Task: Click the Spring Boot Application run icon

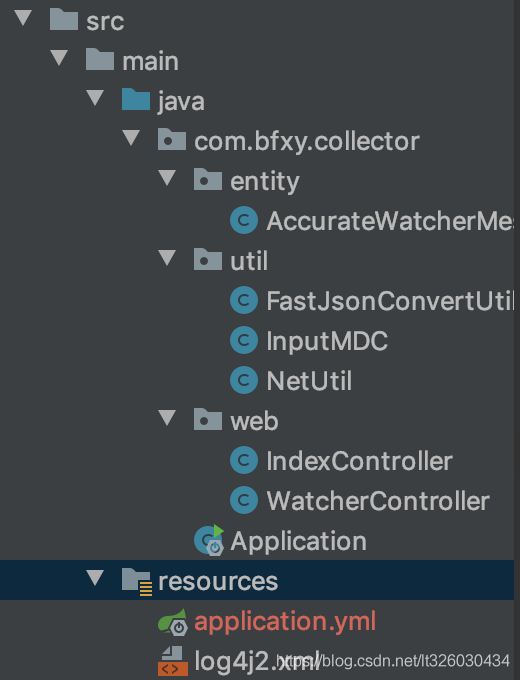Action: tap(209, 540)
